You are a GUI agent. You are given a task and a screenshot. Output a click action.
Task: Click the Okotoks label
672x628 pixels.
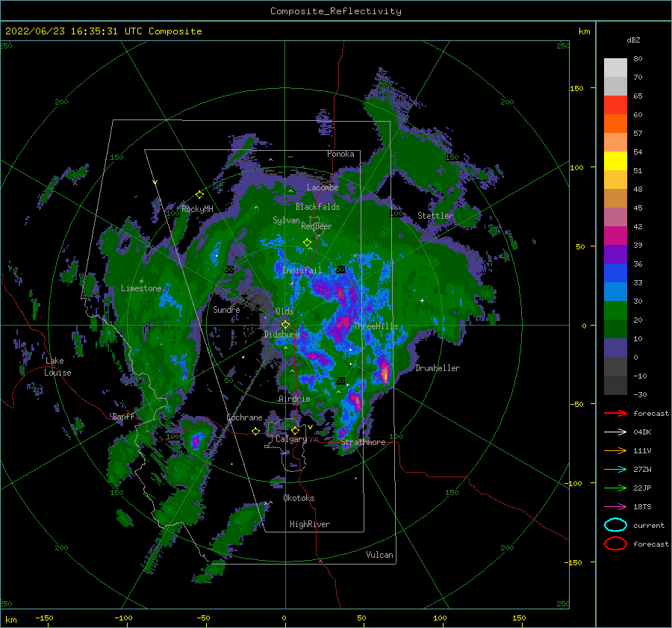pyautogui.click(x=299, y=498)
